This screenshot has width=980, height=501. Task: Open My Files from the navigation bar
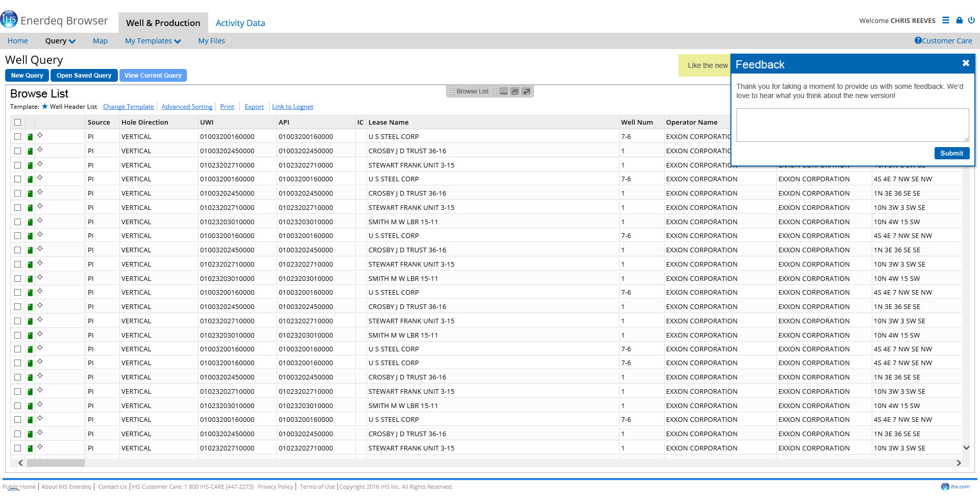coord(211,41)
